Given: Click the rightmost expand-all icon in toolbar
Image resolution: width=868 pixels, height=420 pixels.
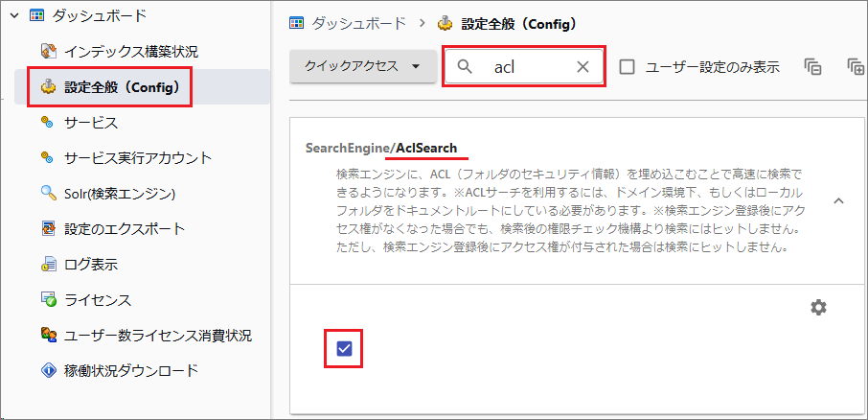Looking at the screenshot, I should [x=856, y=67].
